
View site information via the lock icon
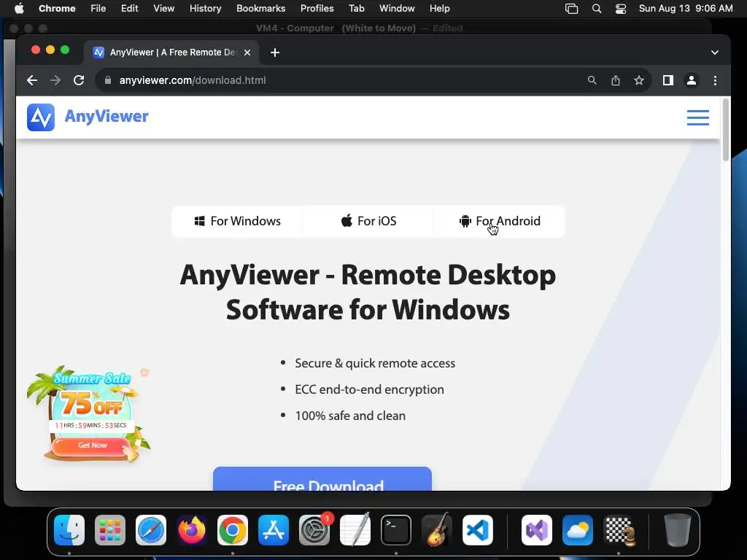coord(108,80)
